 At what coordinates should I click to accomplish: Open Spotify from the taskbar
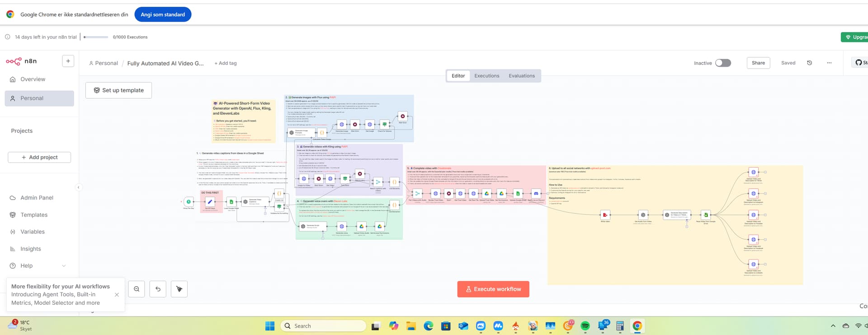tap(585, 326)
